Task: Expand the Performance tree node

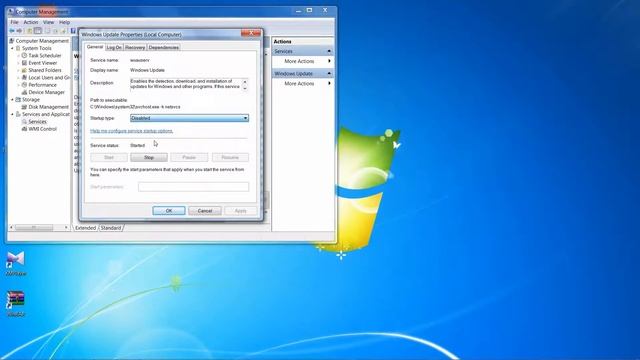Action: point(18,85)
